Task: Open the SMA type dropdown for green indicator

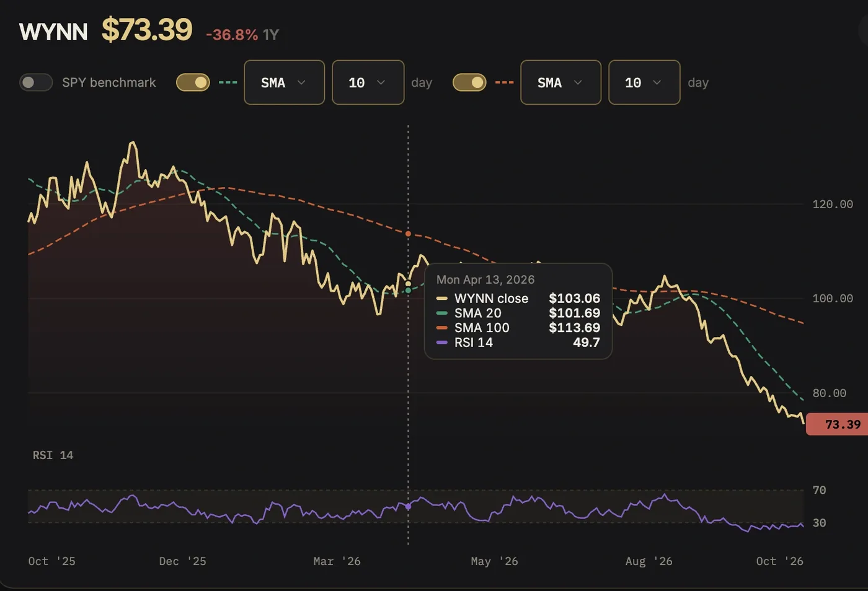Action: tap(284, 82)
